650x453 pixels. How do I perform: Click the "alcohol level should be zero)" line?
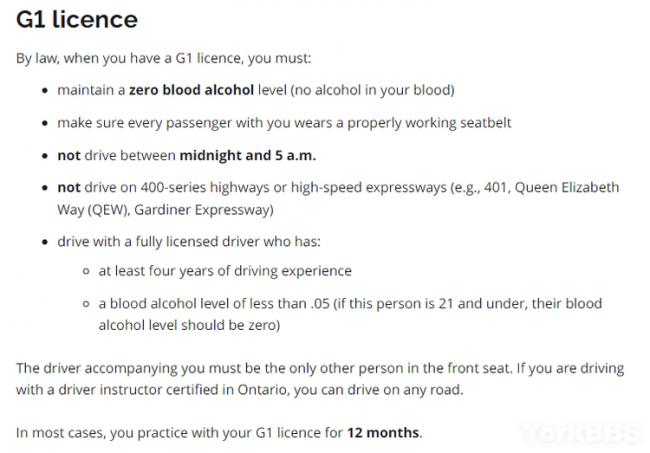click(188, 325)
